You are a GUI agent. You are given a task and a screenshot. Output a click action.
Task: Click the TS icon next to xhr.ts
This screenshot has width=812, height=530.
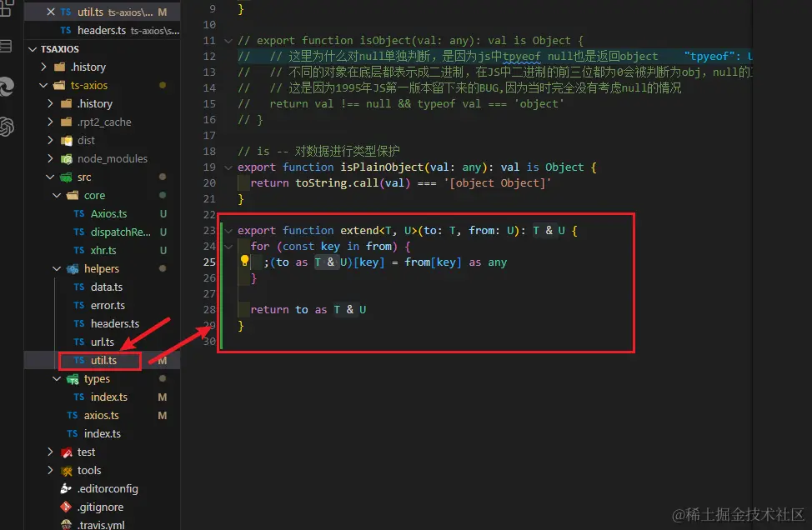79,251
